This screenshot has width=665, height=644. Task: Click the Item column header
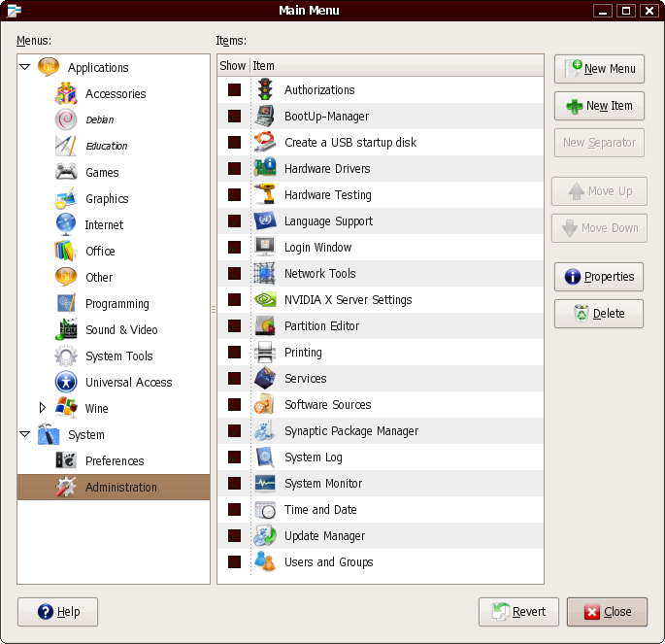(x=397, y=66)
